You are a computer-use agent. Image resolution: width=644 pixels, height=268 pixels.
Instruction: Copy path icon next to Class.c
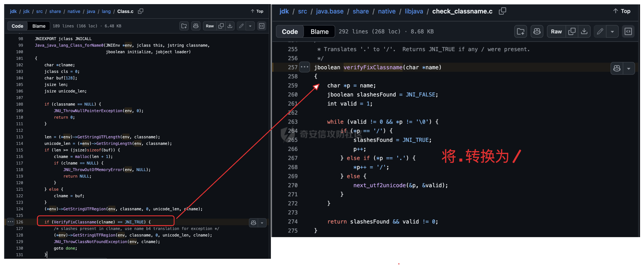click(x=141, y=11)
